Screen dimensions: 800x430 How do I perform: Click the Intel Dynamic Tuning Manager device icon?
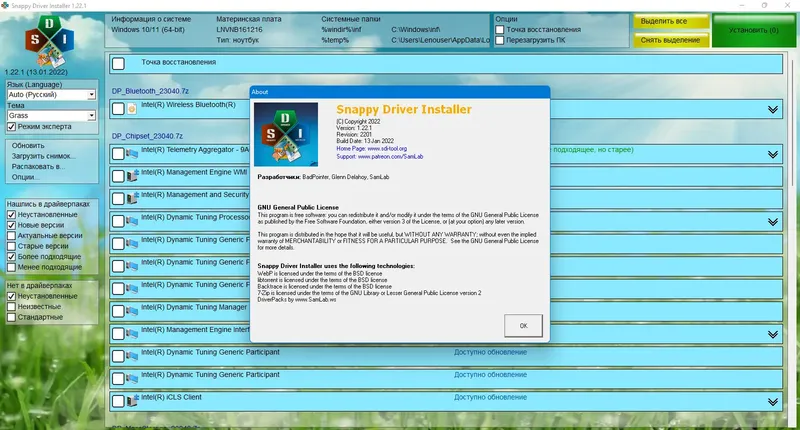[x=132, y=311]
